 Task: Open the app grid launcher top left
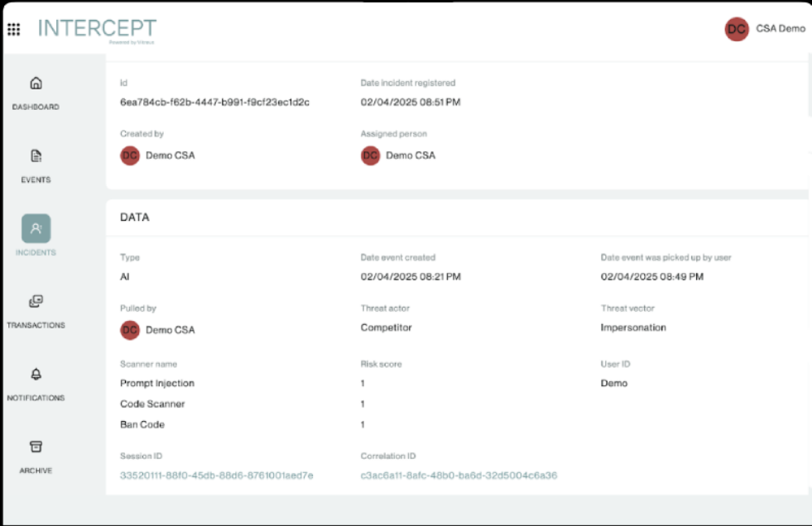point(13,29)
